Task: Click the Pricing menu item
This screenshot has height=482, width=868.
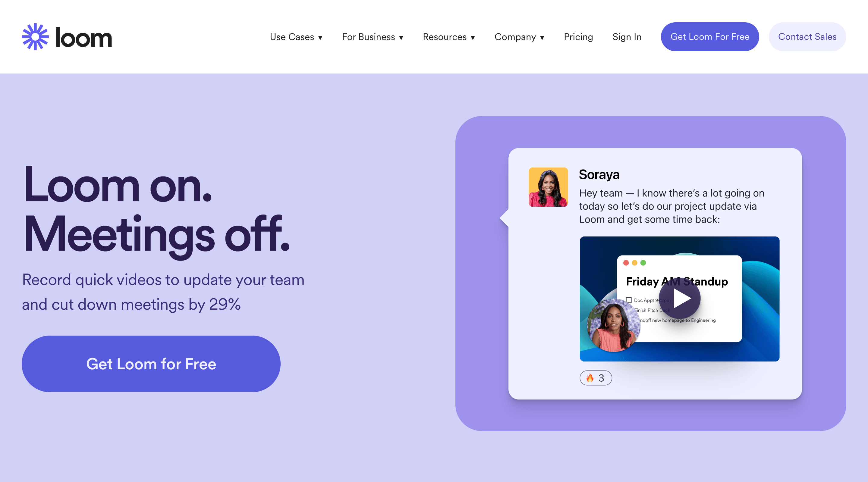Action: [x=578, y=37]
